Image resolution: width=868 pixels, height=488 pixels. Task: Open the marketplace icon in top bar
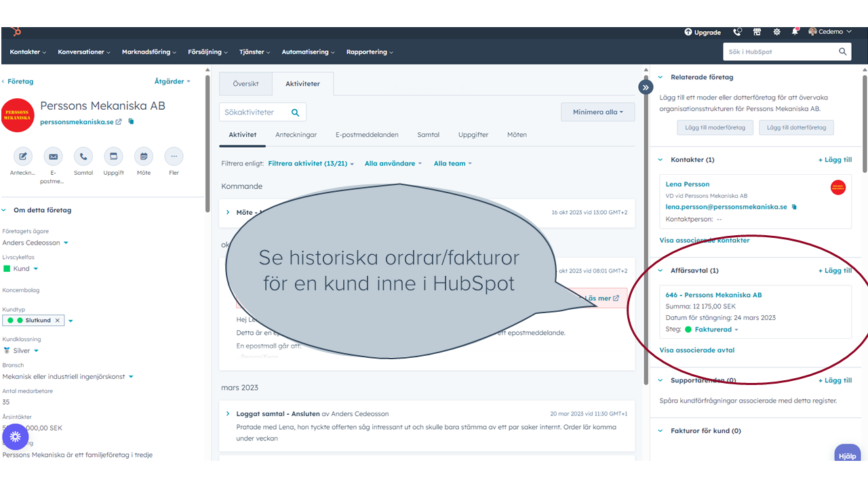coord(757,32)
